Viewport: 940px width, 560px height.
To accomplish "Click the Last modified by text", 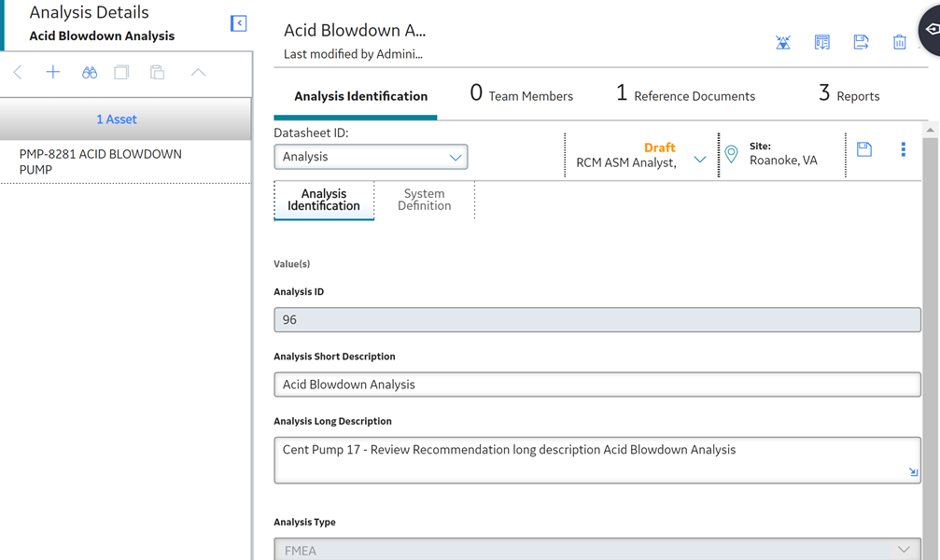I will click(353, 54).
